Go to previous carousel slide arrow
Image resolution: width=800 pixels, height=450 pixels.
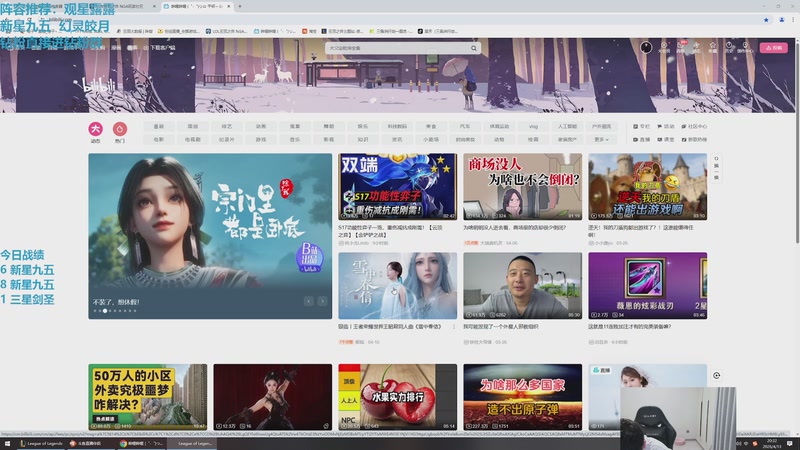click(x=309, y=301)
